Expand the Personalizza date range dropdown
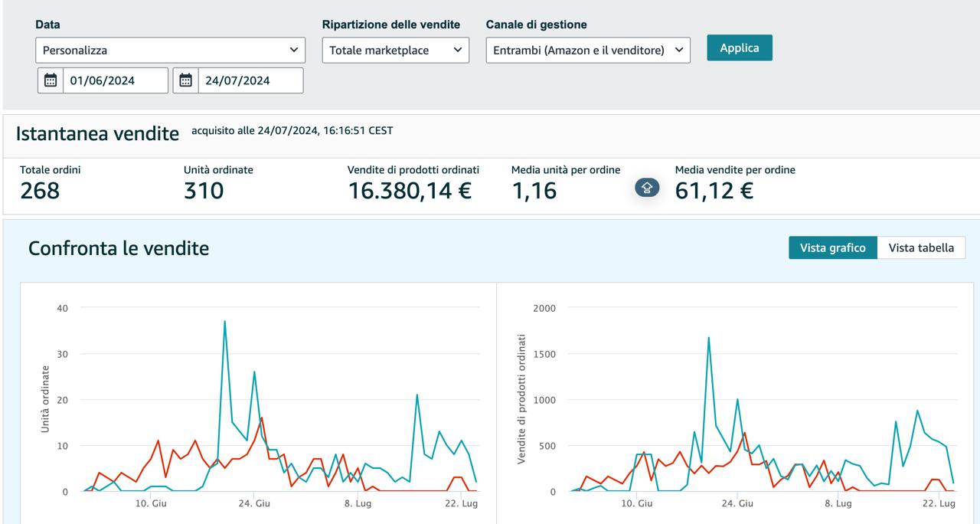980x524 pixels. coord(170,51)
